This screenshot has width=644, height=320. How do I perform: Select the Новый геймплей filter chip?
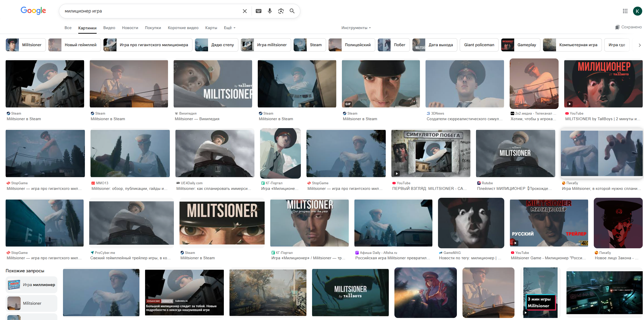74,45
